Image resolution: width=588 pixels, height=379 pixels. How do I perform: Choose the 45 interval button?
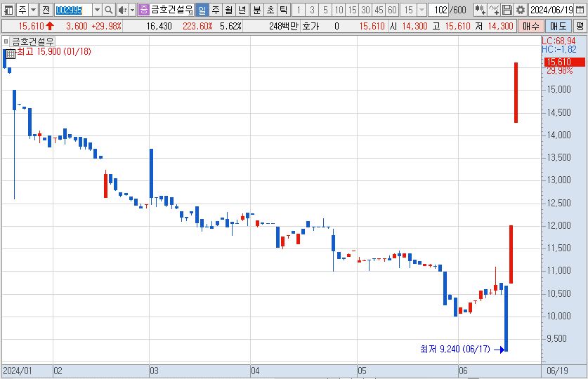pyautogui.click(x=379, y=10)
